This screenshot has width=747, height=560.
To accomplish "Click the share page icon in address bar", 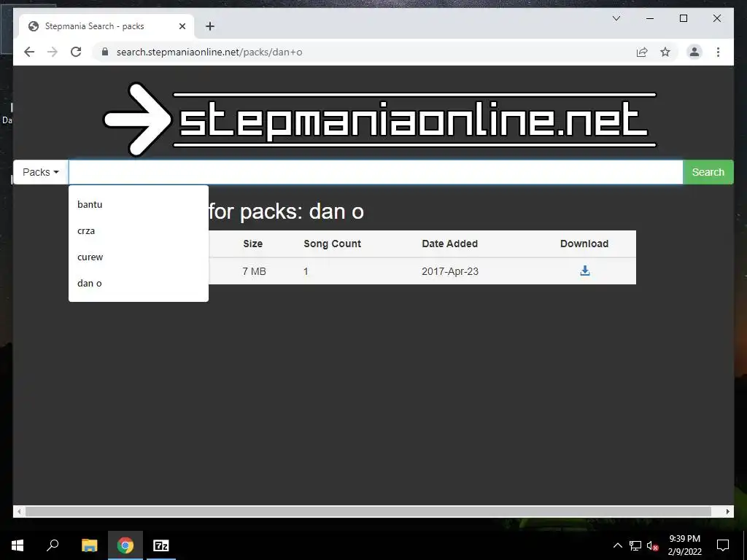I will (x=642, y=52).
